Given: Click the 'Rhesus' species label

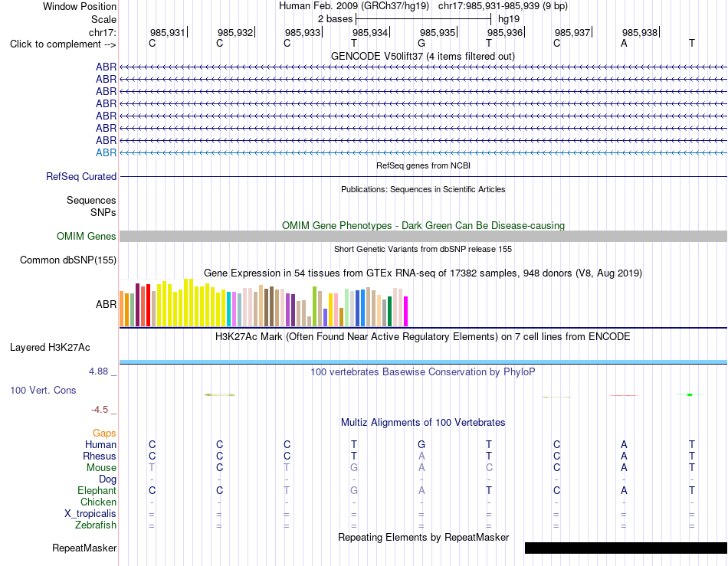Looking at the screenshot, I should point(100,456).
